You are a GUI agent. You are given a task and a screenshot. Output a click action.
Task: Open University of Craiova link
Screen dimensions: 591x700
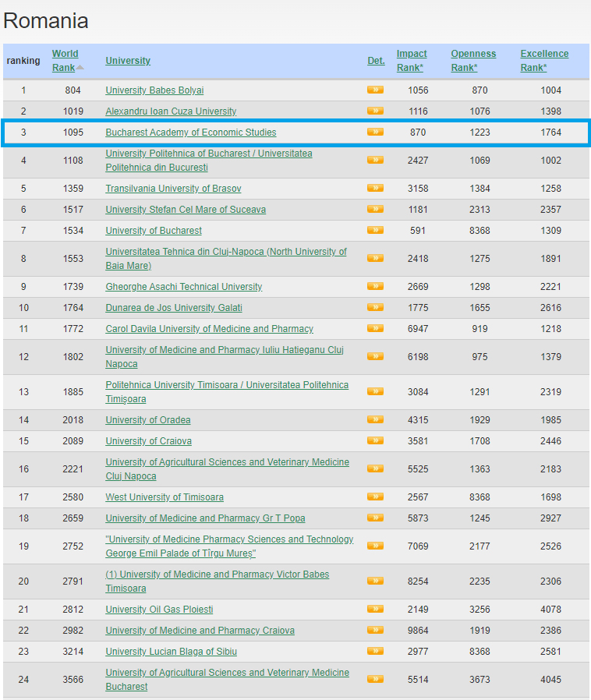coord(149,441)
